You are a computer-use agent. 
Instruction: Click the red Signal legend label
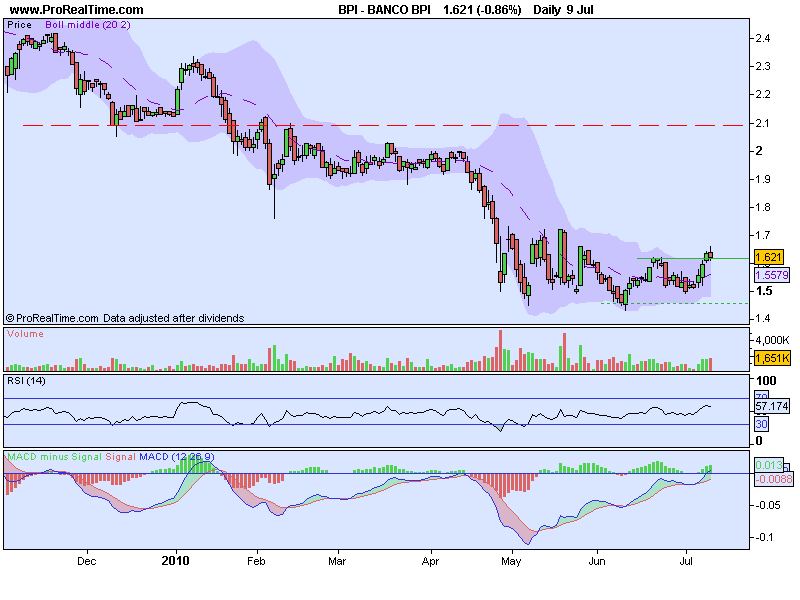(x=120, y=457)
